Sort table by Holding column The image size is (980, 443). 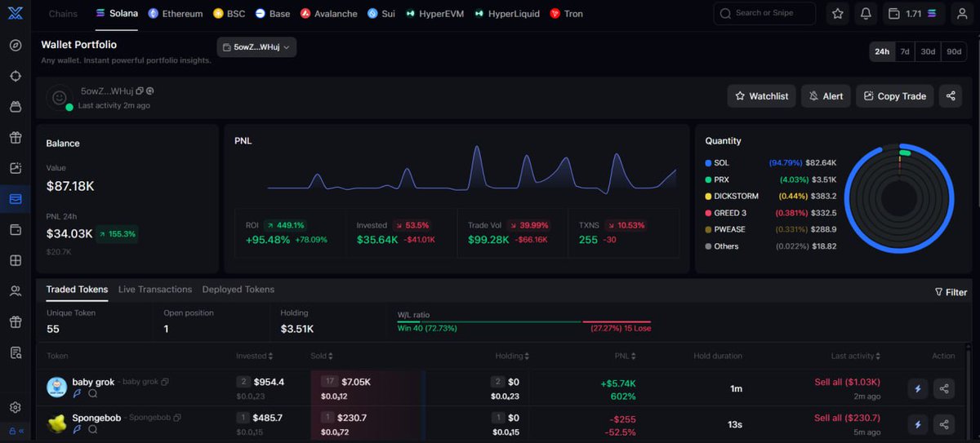coord(512,356)
